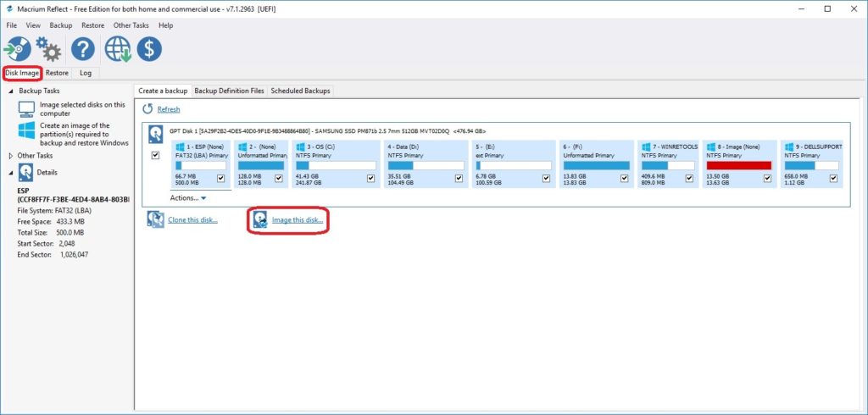Click Image selected disks on this computer
Screen dimensions: 868x415
pos(82,109)
